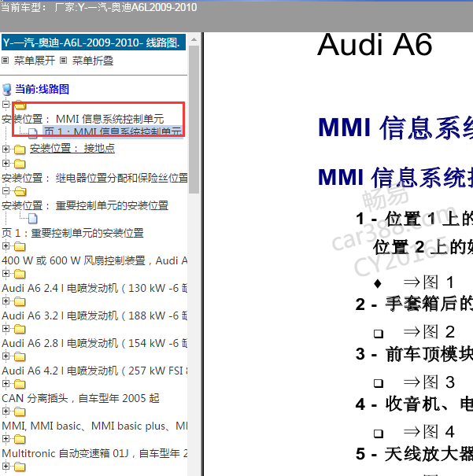
Task: Click folder icon above CAN 分离插头 entry
Action: 20,384
